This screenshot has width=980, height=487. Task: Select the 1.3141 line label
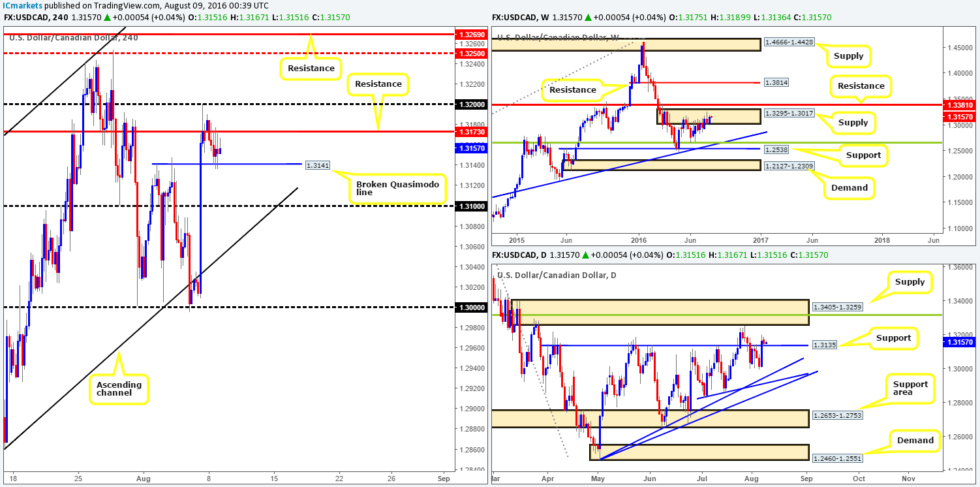[319, 165]
